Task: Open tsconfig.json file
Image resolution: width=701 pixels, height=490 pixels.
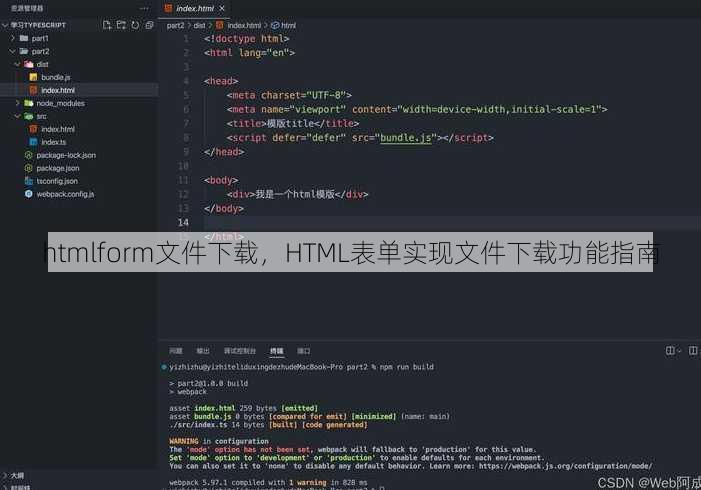Action: click(x=57, y=181)
